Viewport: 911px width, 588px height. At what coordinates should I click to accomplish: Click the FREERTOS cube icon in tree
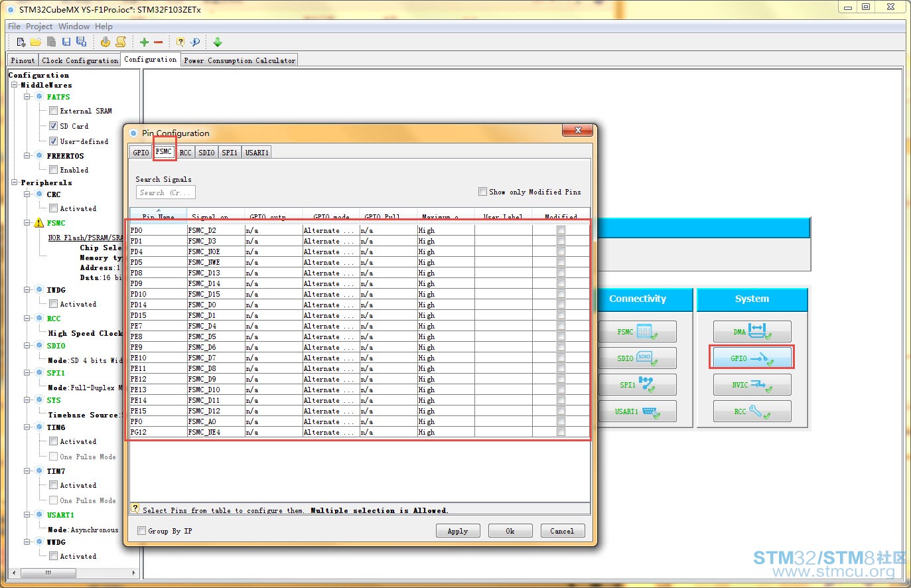[x=39, y=156]
